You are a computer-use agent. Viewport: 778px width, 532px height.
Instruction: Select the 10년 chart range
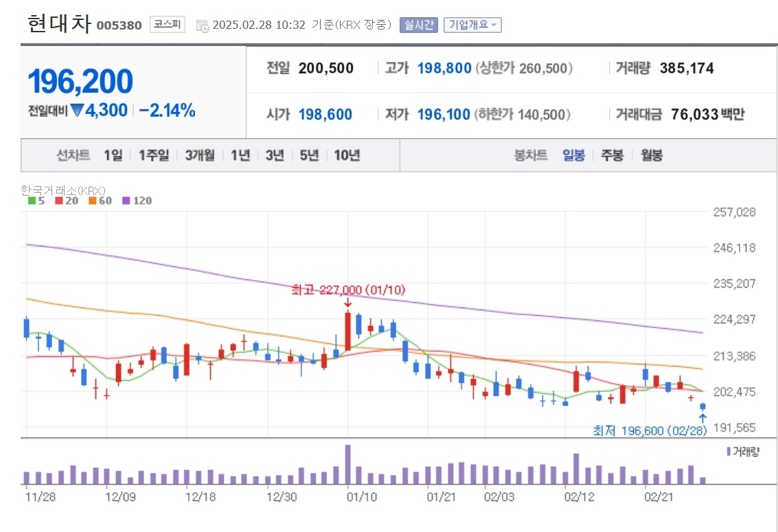[x=347, y=156]
